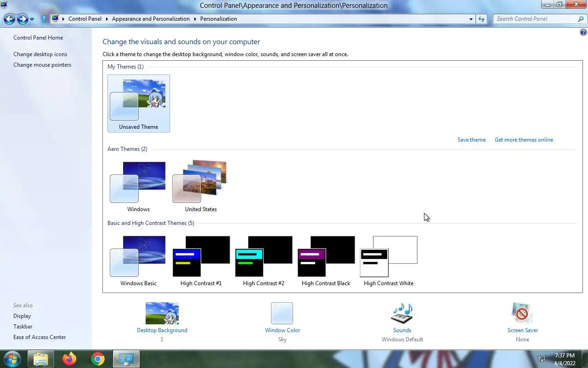Click Basic and High Contrast Themes (5) heading
This screenshot has width=588, height=368.
coord(151,223)
